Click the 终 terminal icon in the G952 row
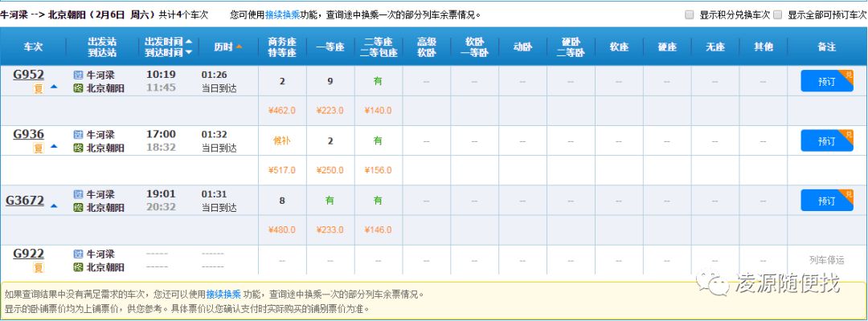The height and width of the screenshot is (321, 868). [x=78, y=88]
